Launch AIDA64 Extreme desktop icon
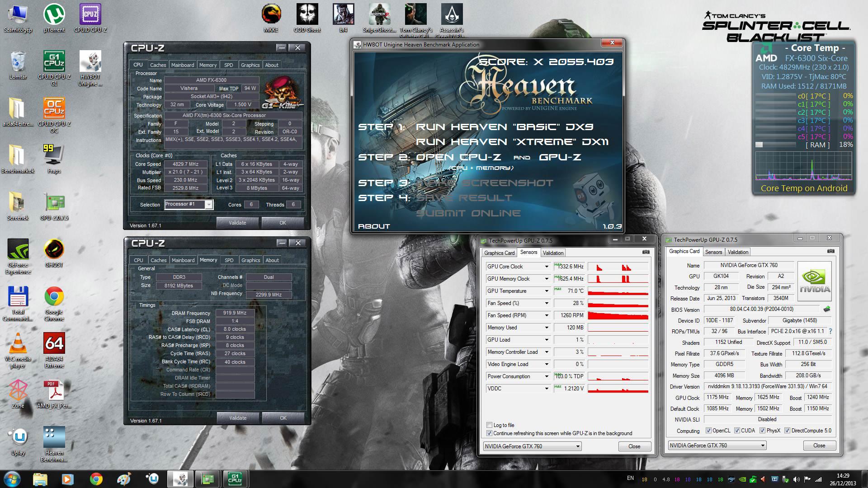This screenshot has height=488, width=868. (54, 350)
